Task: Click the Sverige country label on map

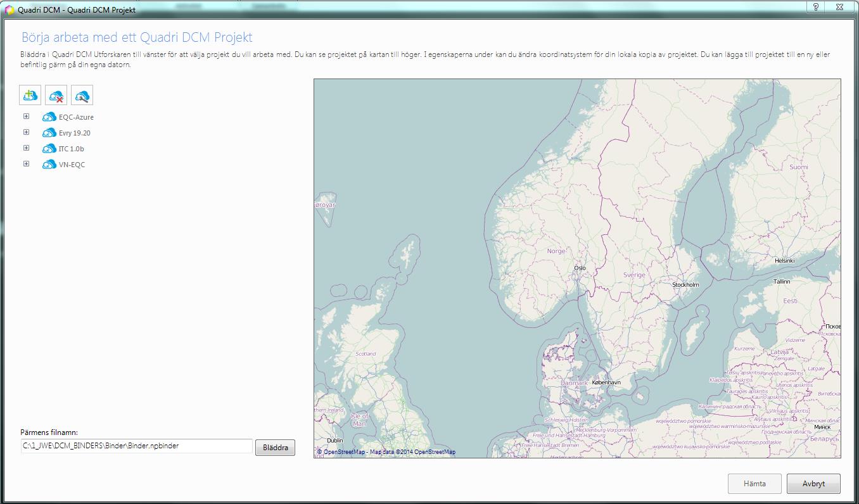Action: tap(634, 275)
